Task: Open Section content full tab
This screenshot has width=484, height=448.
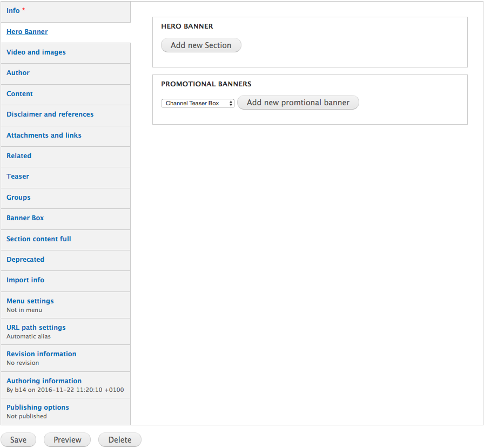Action: coord(39,239)
